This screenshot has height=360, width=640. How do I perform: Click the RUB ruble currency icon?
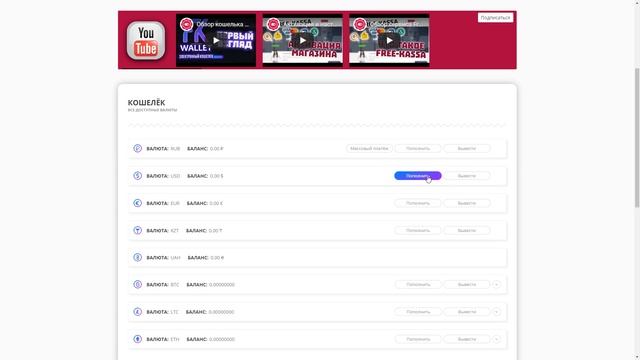point(138,149)
